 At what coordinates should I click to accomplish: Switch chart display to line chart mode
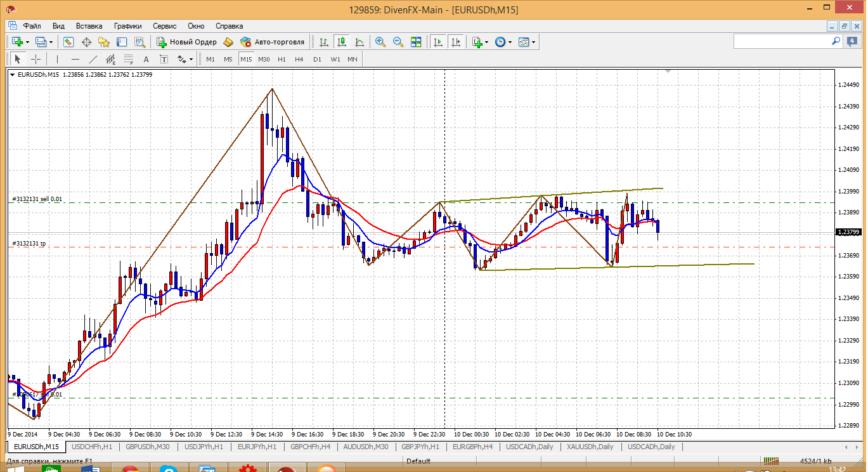pos(360,42)
